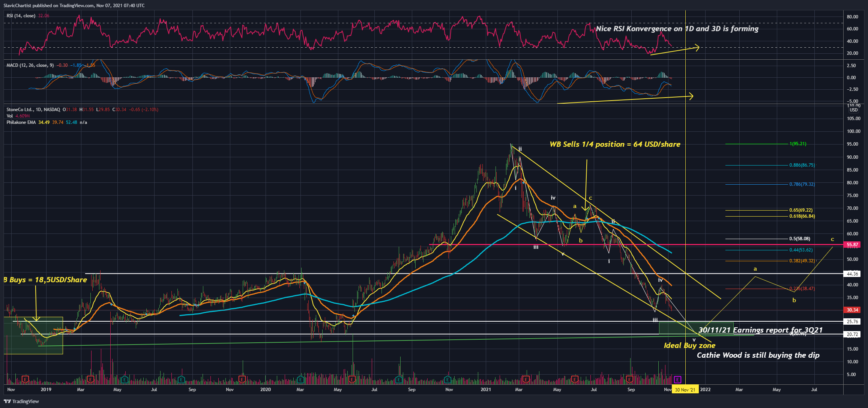Click the 0.44(53.62) Fibonacci level label
Screen dimensions: 868x408
pyautogui.click(x=801, y=250)
